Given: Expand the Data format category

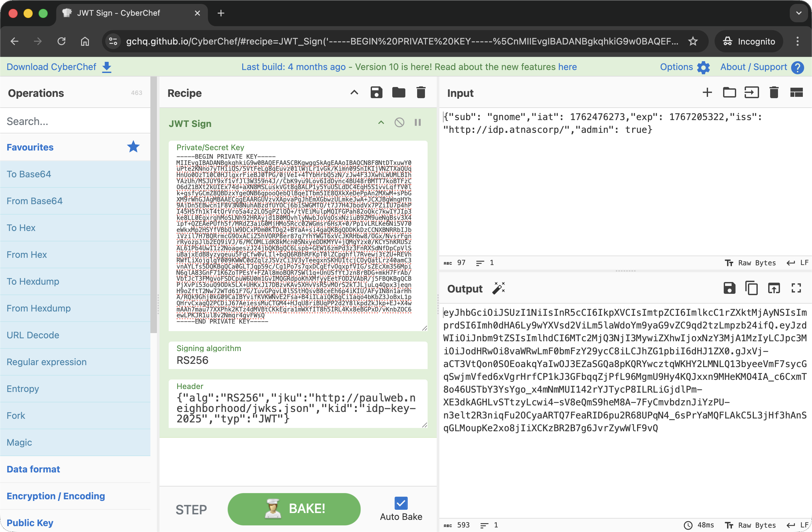Looking at the screenshot, I should 33,469.
